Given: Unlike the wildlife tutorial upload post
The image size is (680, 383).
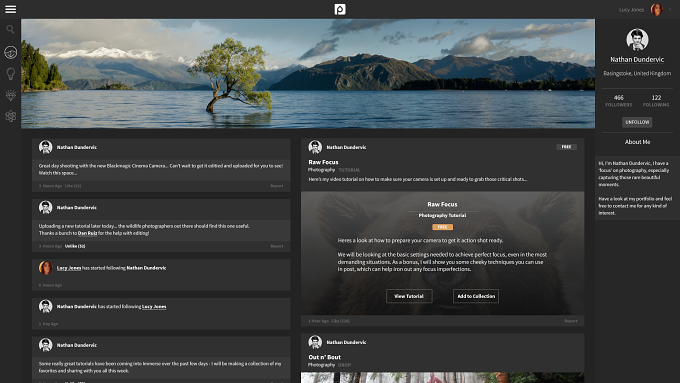Looking at the screenshot, I should click(75, 246).
